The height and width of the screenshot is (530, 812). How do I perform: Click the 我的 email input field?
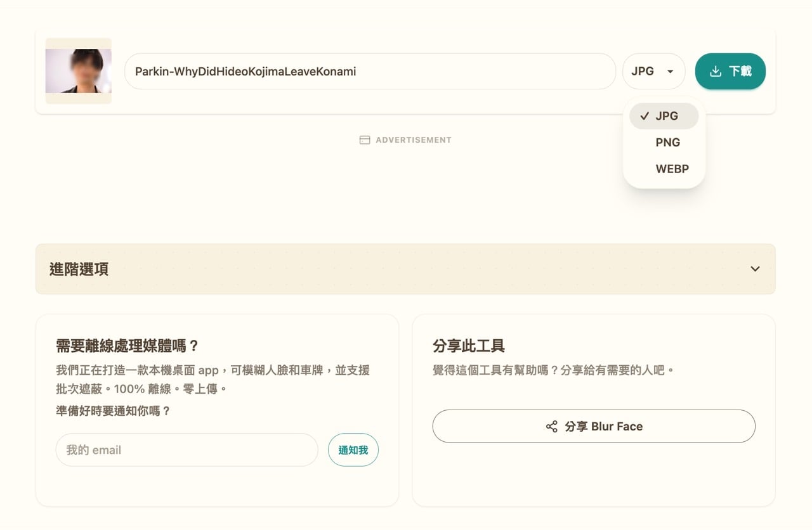click(x=187, y=450)
